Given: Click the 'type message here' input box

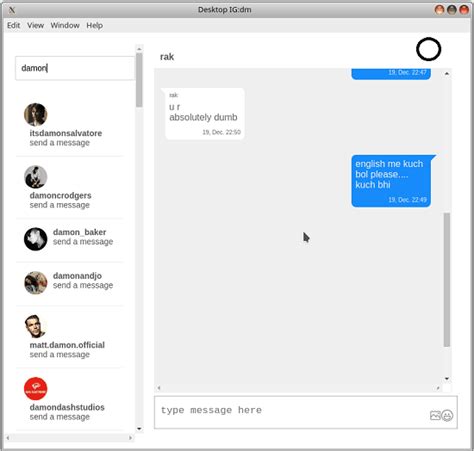Looking at the screenshot, I should pyautogui.click(x=306, y=412).
